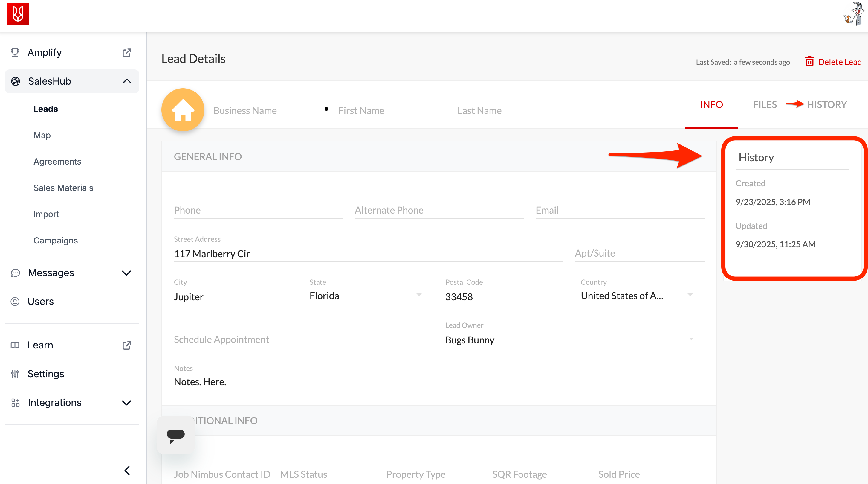This screenshot has width=868, height=484.
Task: Click the orange house lead icon
Action: pyautogui.click(x=183, y=109)
